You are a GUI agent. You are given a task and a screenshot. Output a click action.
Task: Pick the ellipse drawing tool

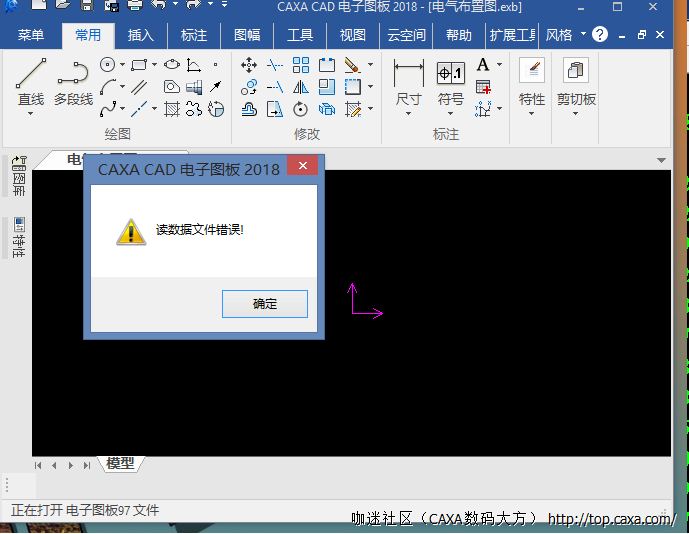pos(172,65)
